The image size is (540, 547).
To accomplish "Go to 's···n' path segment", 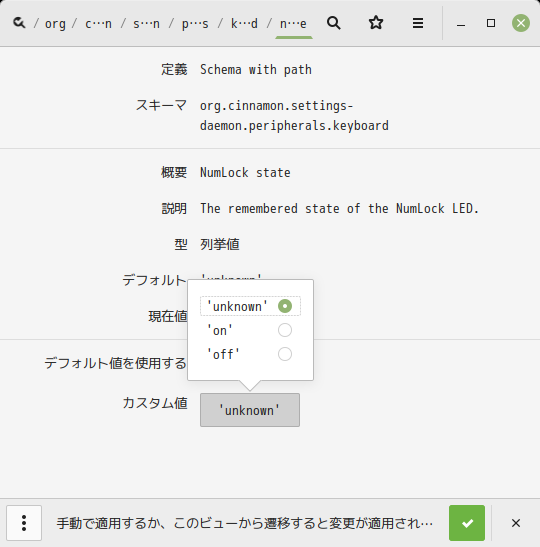I will pos(147,24).
